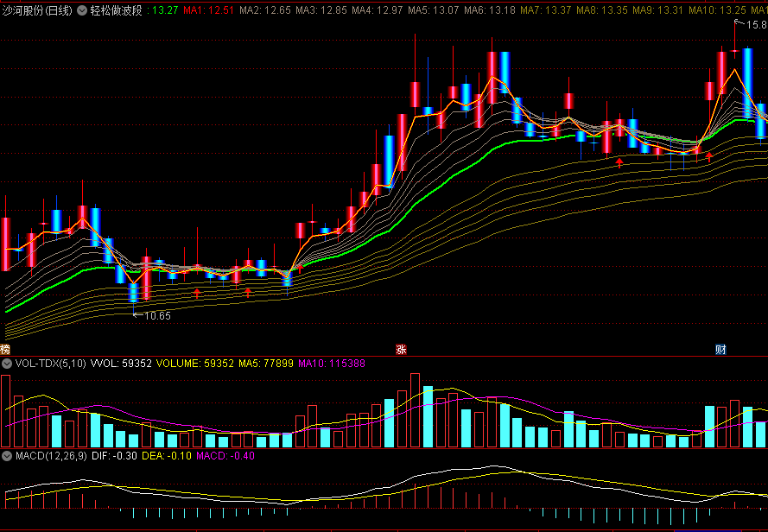This screenshot has height=532, width=768.
Task: Click the MA6: 13.18 value
Action: [490, 10]
